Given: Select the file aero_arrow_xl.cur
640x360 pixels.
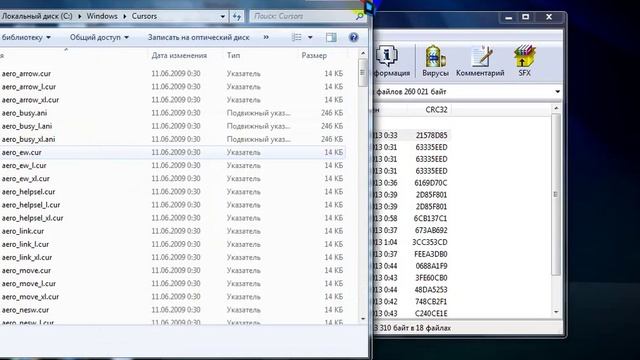Looking at the screenshot, I should [x=30, y=100].
